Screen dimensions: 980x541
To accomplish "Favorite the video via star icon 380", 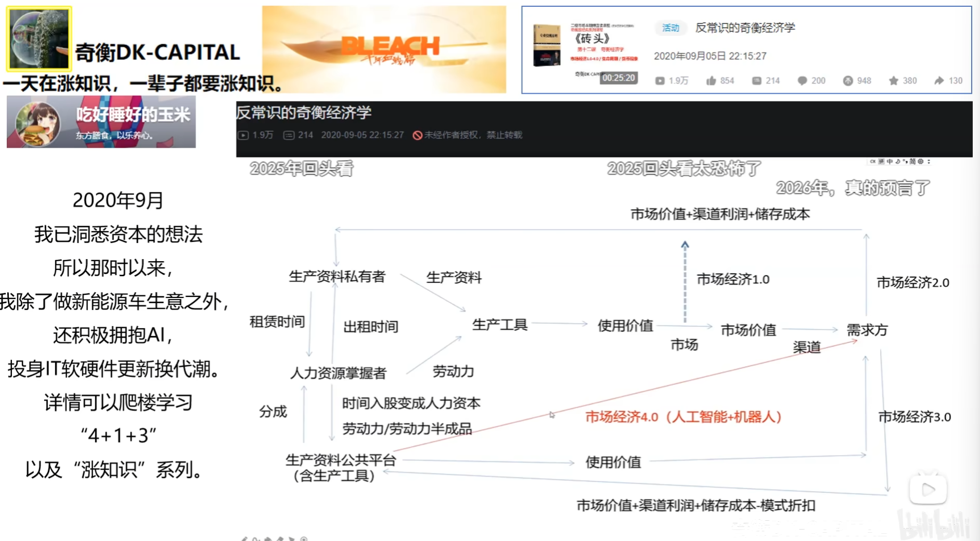I will pos(894,81).
